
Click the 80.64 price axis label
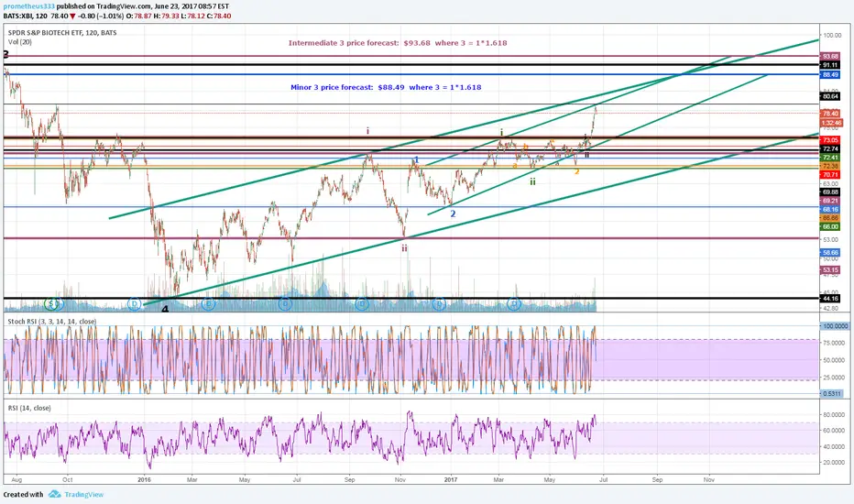[830, 96]
